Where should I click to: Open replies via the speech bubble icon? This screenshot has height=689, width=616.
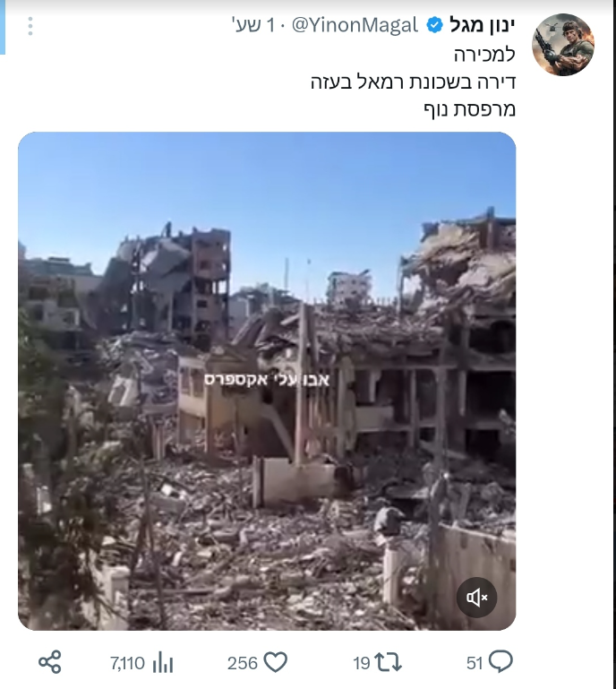(500, 662)
